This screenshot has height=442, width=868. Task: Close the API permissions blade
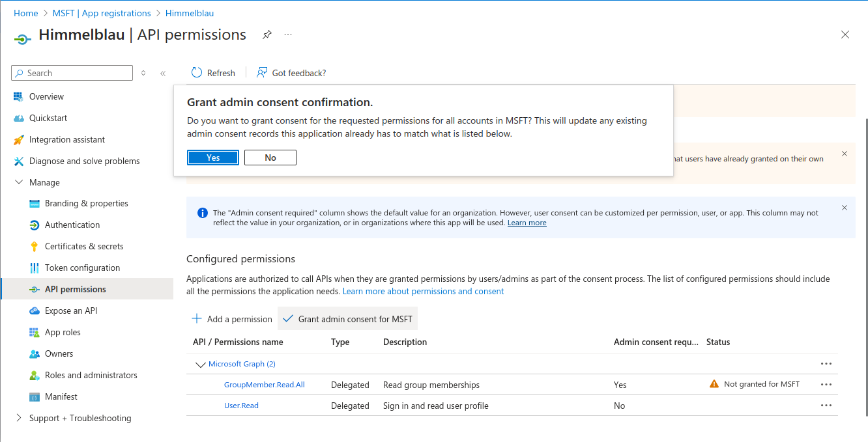845,35
